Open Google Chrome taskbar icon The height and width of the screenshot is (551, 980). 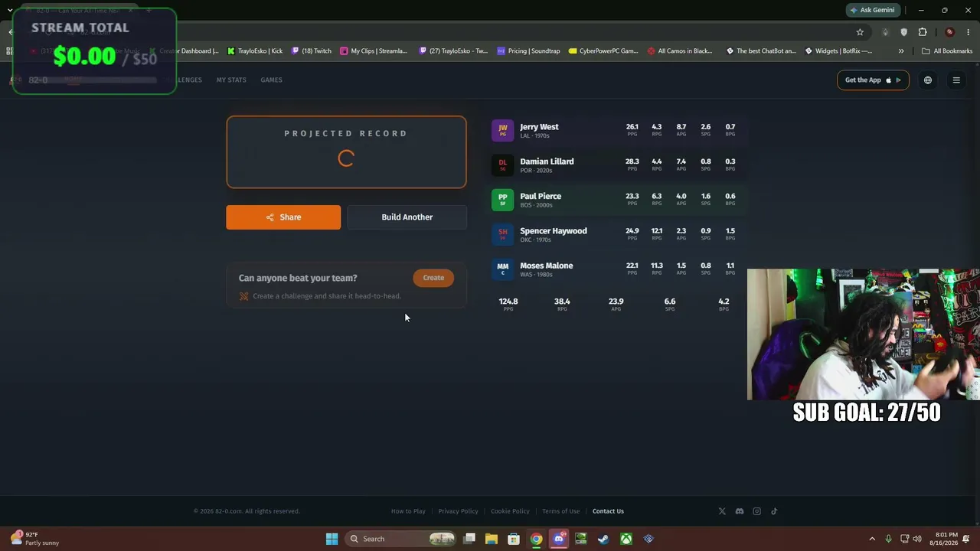coord(537,539)
